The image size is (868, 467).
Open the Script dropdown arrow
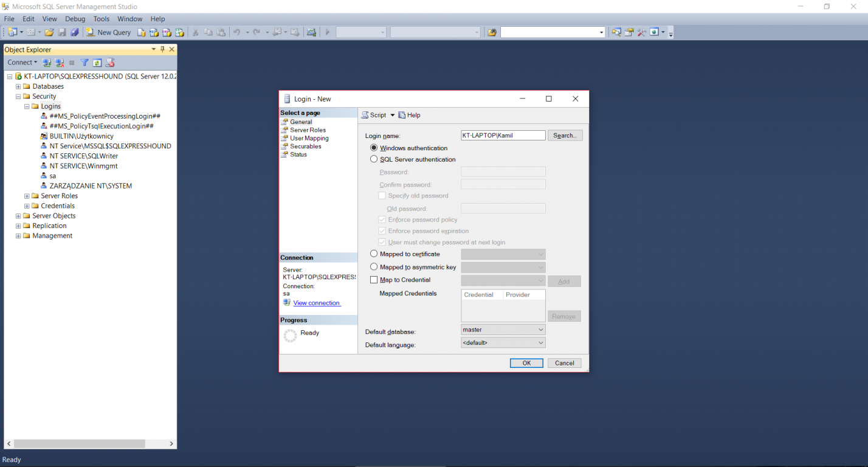[392, 115]
